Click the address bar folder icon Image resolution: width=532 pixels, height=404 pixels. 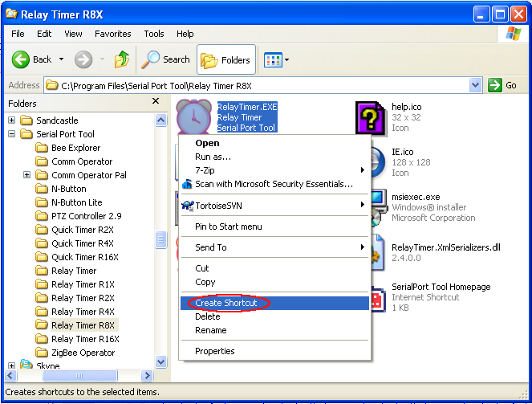[x=52, y=85]
